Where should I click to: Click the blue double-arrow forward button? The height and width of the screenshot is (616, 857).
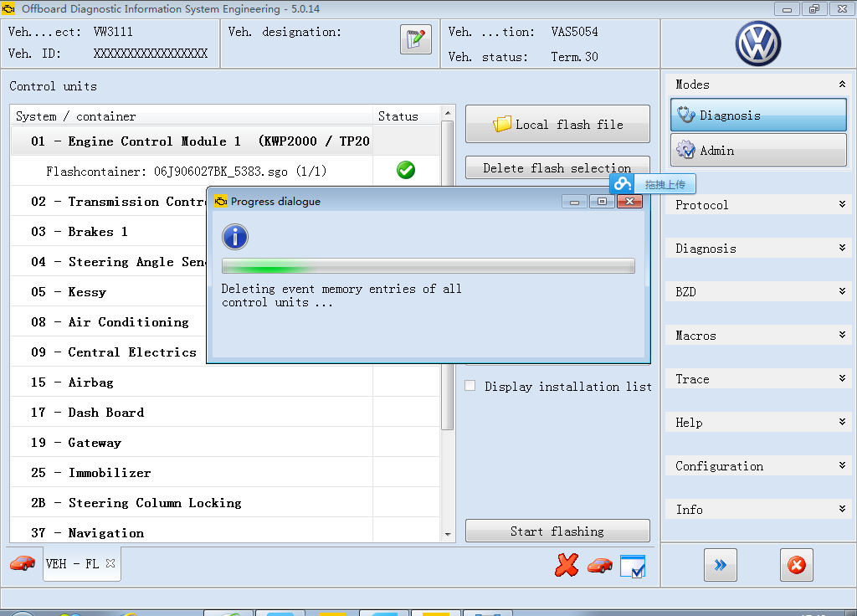[x=721, y=565]
